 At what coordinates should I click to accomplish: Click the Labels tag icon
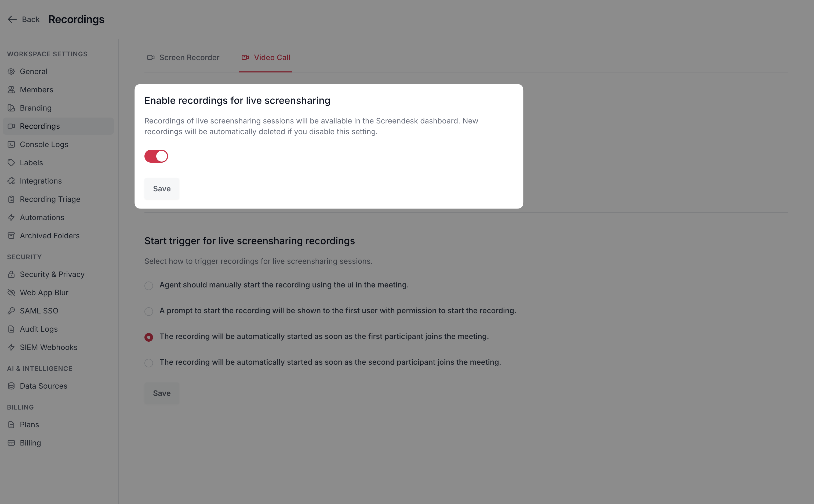click(11, 163)
